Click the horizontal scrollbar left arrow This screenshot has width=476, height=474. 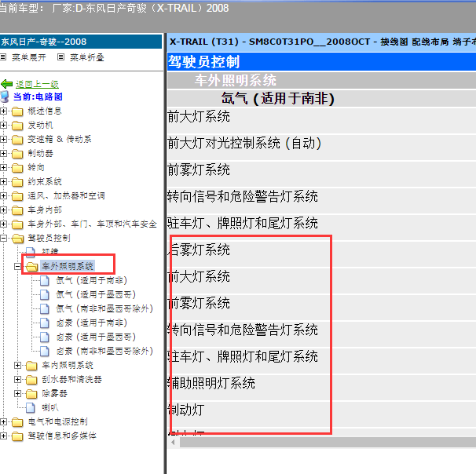[174, 443]
